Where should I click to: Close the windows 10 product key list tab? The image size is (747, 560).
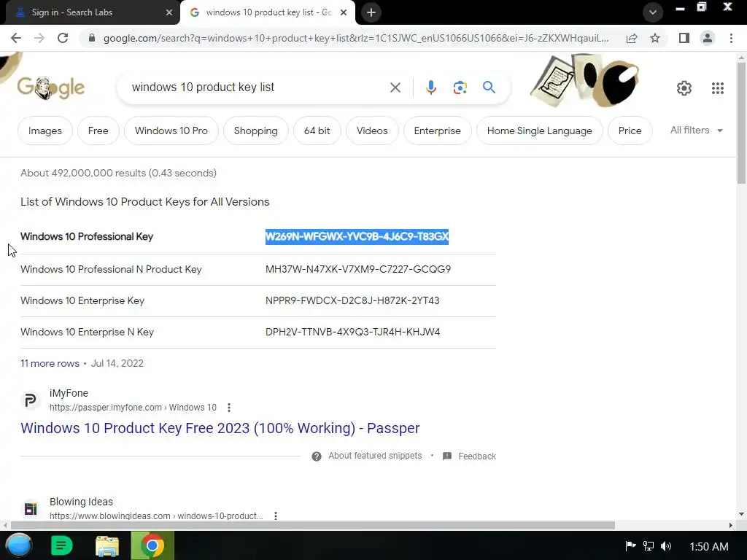(344, 13)
